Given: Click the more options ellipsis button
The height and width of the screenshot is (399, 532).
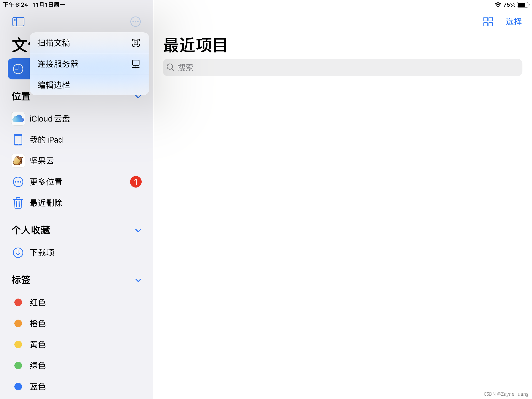Looking at the screenshot, I should (135, 22).
